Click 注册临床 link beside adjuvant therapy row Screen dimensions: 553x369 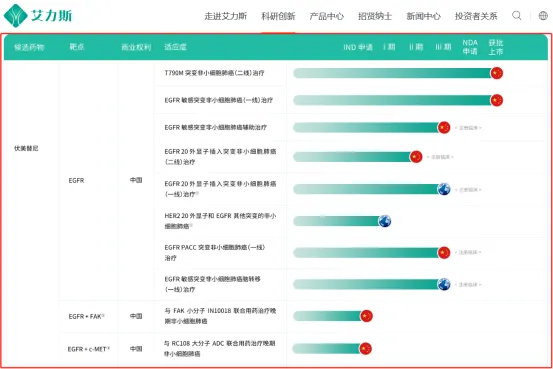point(468,128)
